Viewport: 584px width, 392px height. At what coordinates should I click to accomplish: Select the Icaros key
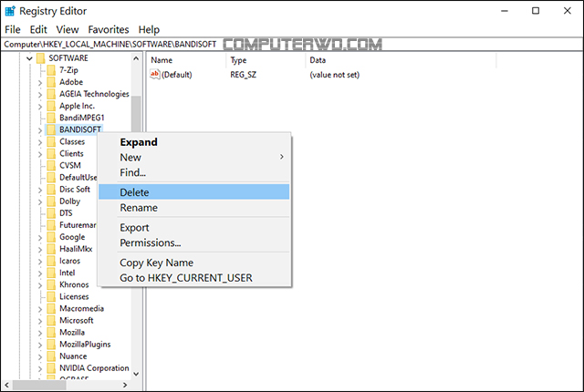click(69, 261)
